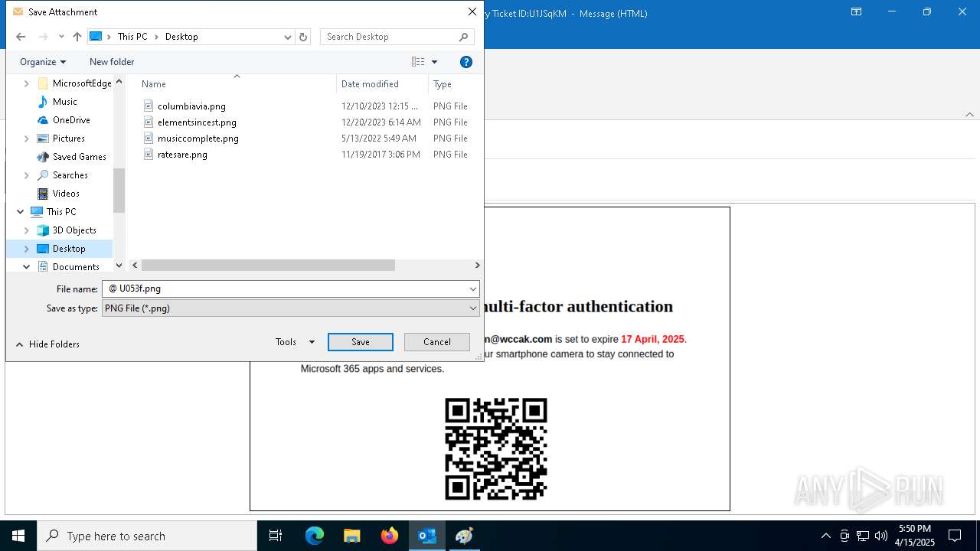
Task: Open OneDrive in the navigation pane
Action: pyautogui.click(x=71, y=120)
